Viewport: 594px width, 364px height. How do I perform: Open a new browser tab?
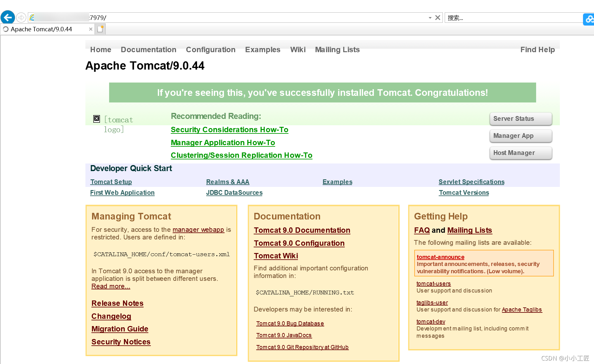[101, 29]
